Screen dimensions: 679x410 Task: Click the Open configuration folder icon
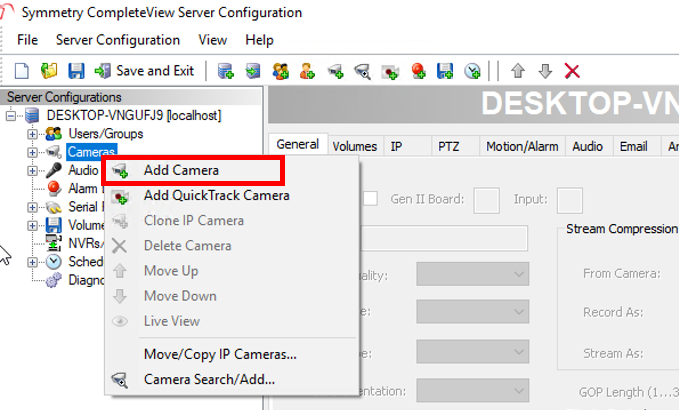click(x=49, y=71)
